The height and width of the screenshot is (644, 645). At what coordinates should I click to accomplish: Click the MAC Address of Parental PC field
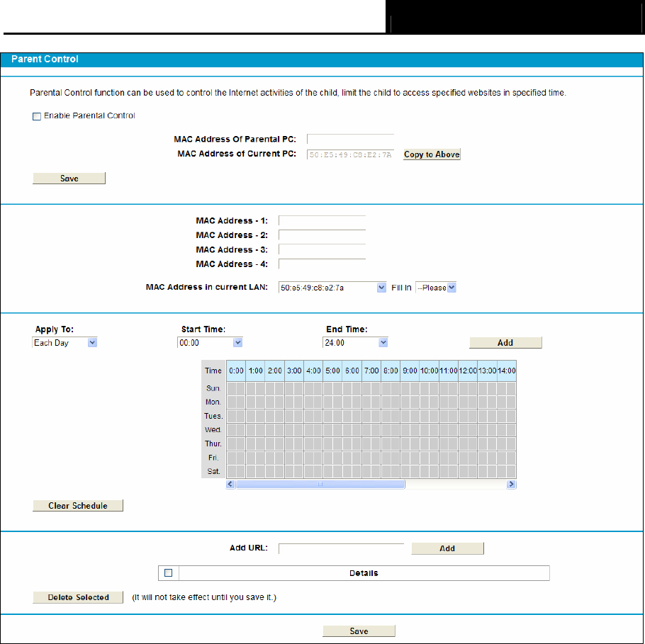(x=350, y=140)
